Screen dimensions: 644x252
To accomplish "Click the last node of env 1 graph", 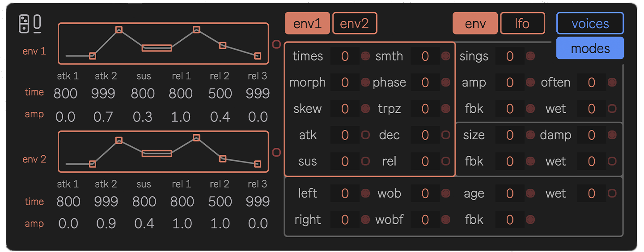I will [257, 56].
